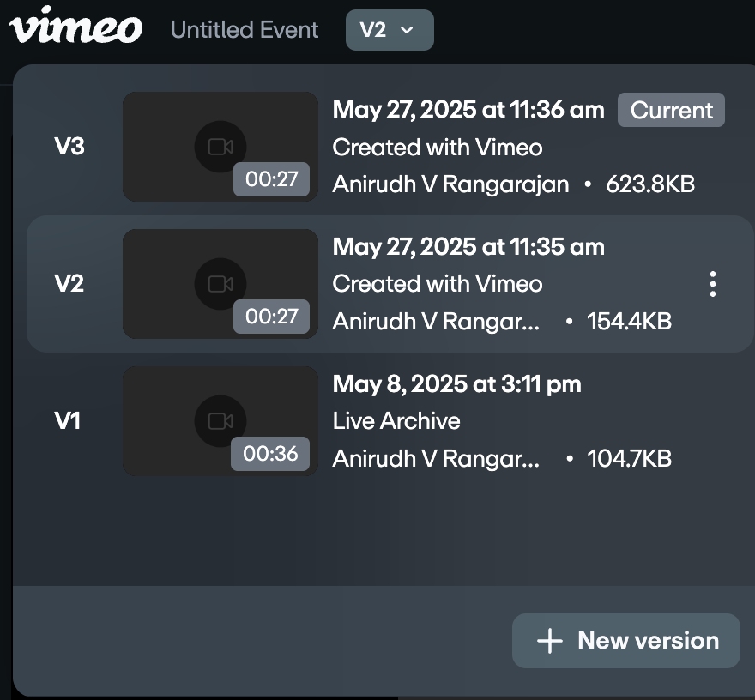Click the 00:27 duration badge on V3
This screenshot has height=700, width=755.
tap(271, 179)
